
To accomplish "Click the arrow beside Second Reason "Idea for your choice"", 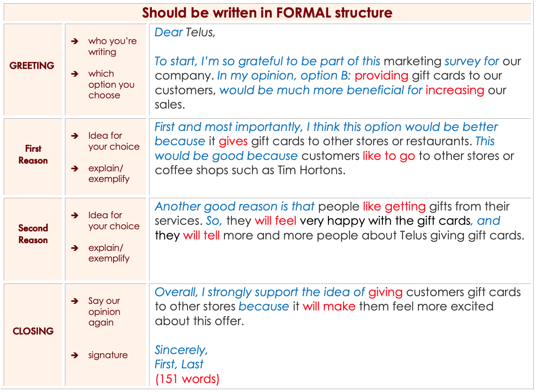I will click(x=75, y=215).
